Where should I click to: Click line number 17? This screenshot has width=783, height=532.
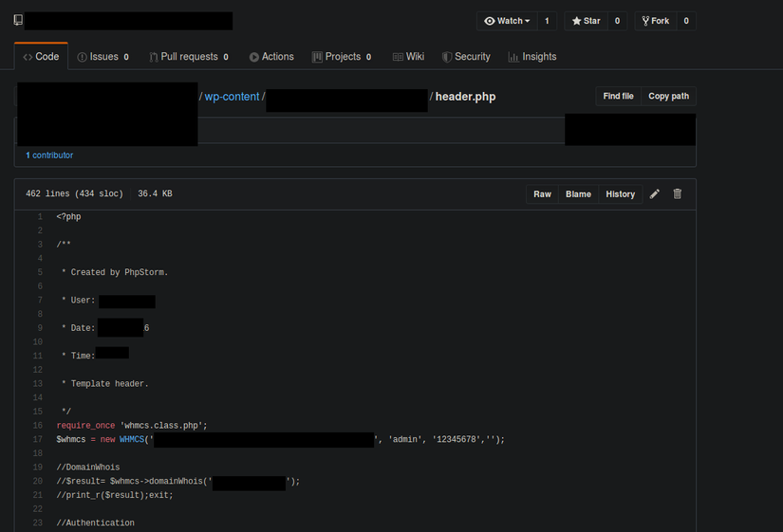point(37,439)
